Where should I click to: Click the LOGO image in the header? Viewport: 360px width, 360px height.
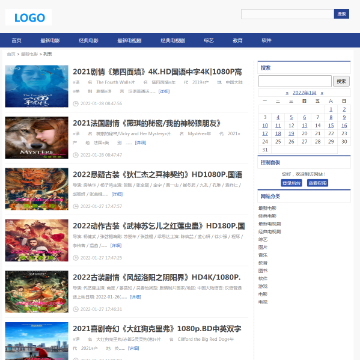[x=29, y=17]
